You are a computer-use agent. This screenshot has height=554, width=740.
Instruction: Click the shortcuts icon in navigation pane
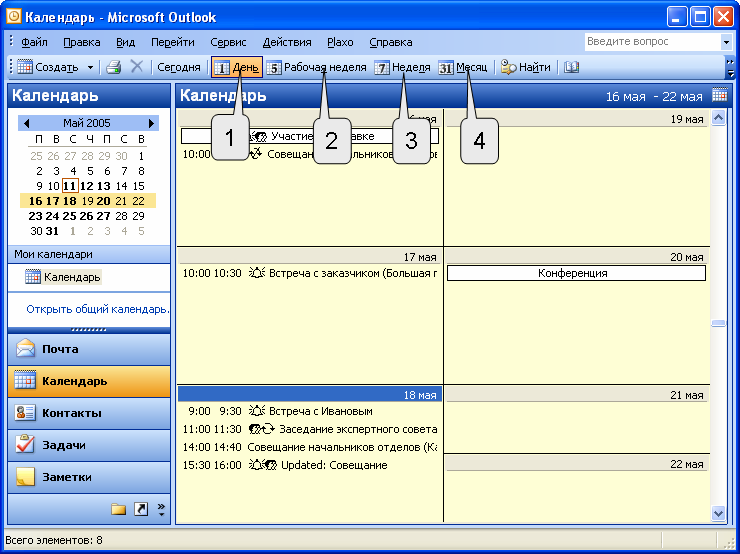141,509
